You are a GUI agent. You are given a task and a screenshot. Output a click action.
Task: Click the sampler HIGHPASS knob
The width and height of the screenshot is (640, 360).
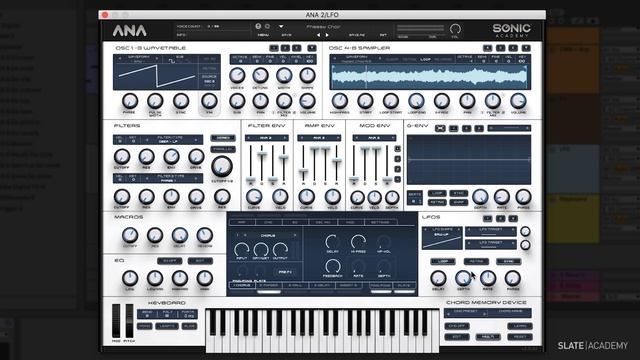point(339,101)
